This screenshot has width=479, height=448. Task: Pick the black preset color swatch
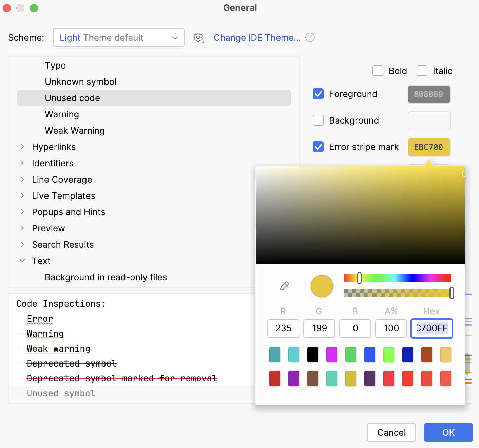[x=312, y=354]
